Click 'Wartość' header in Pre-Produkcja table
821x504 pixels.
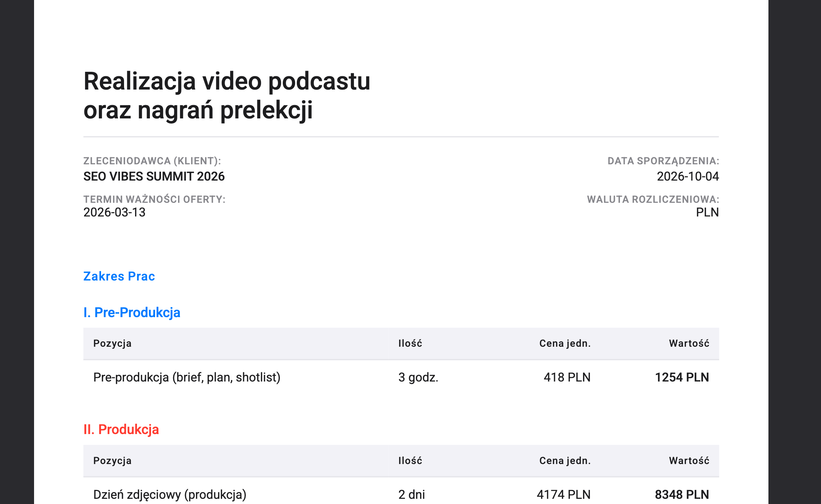[x=689, y=343]
